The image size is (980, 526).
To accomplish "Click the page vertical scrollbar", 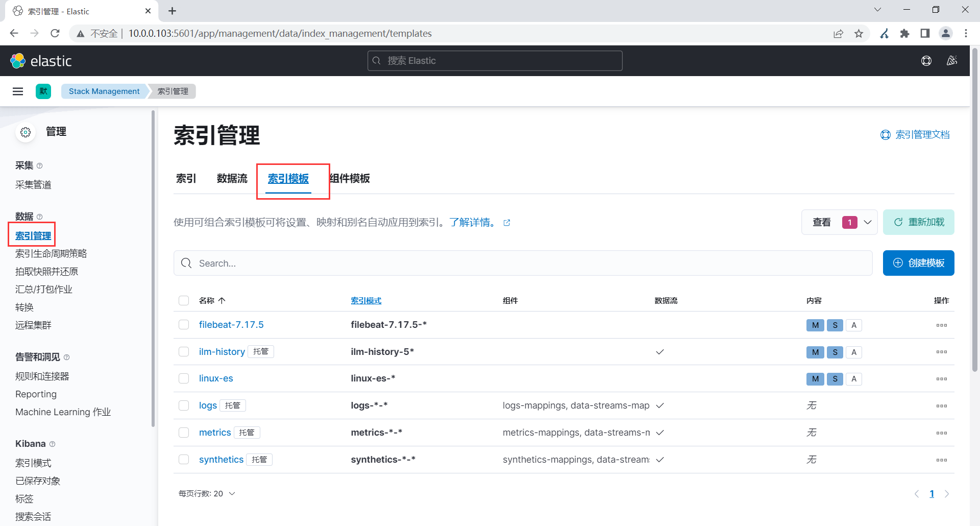I will [x=975, y=209].
